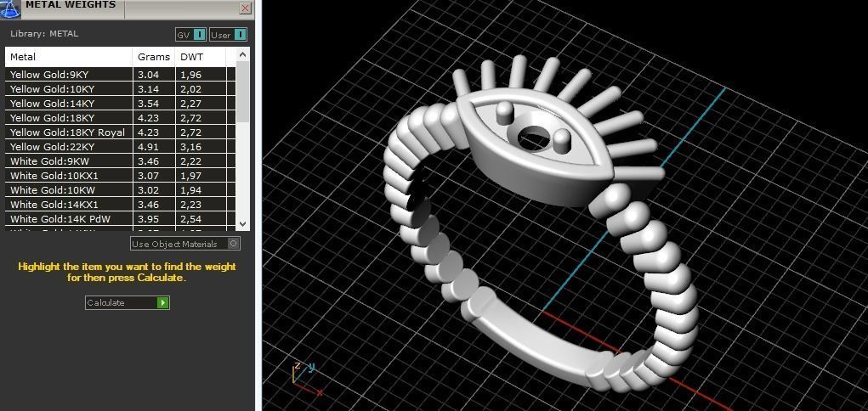Image resolution: width=868 pixels, height=411 pixels.
Task: Click the Calculate button
Action: [128, 302]
